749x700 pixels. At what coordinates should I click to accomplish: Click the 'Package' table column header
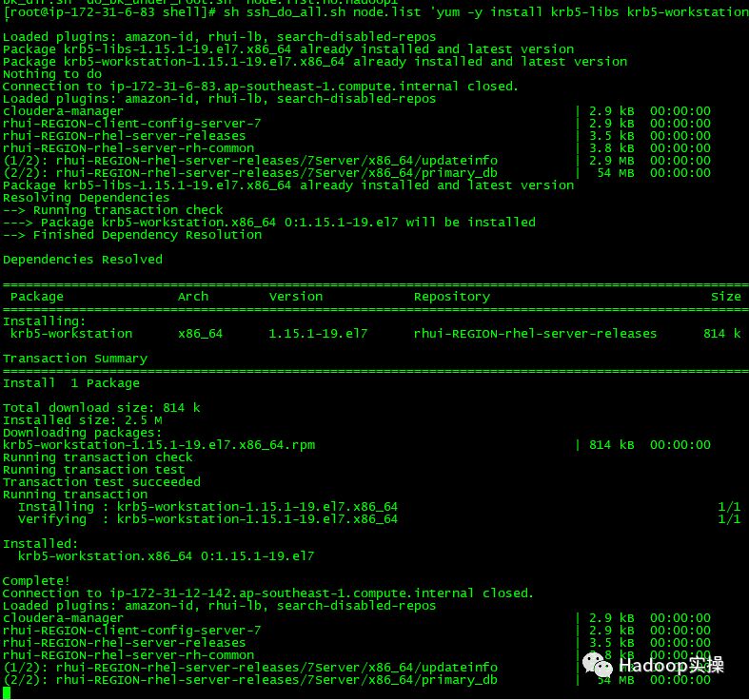coord(37,297)
